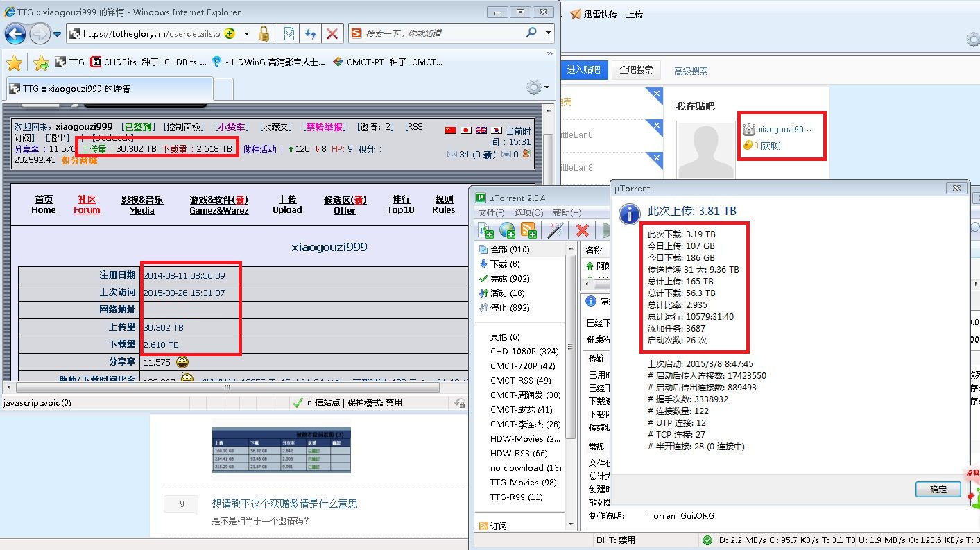The height and width of the screenshot is (550, 980).
Task: Click Add to Favorites Bar icon
Action: click(x=41, y=62)
